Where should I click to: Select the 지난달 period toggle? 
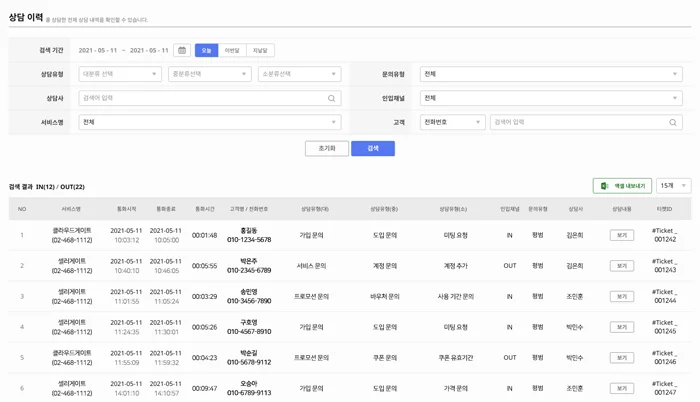click(x=260, y=50)
